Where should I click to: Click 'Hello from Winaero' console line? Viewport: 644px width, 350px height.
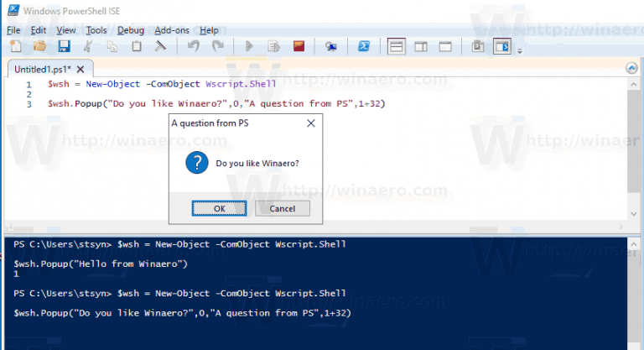pos(101,264)
